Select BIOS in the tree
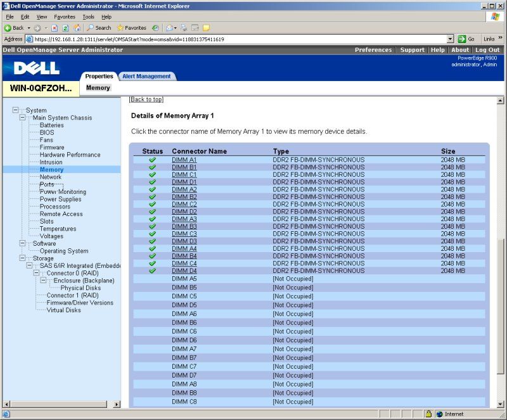This screenshot has width=507, height=420. [47, 132]
